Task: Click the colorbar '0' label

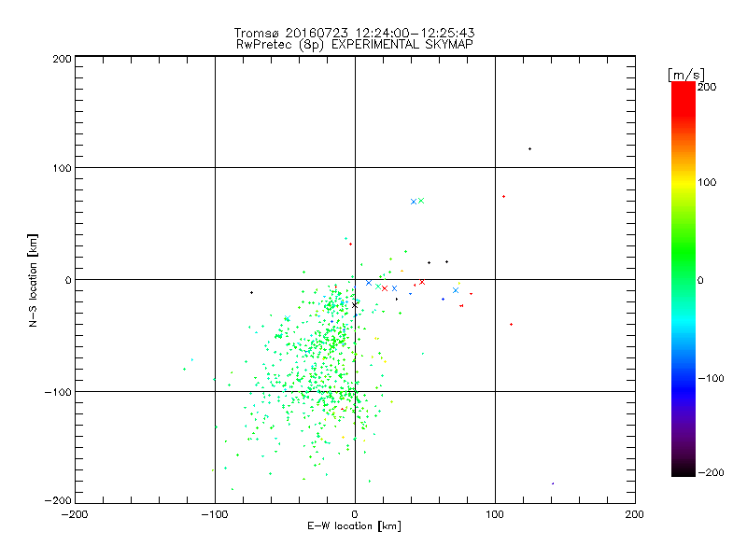Action: 700,280
